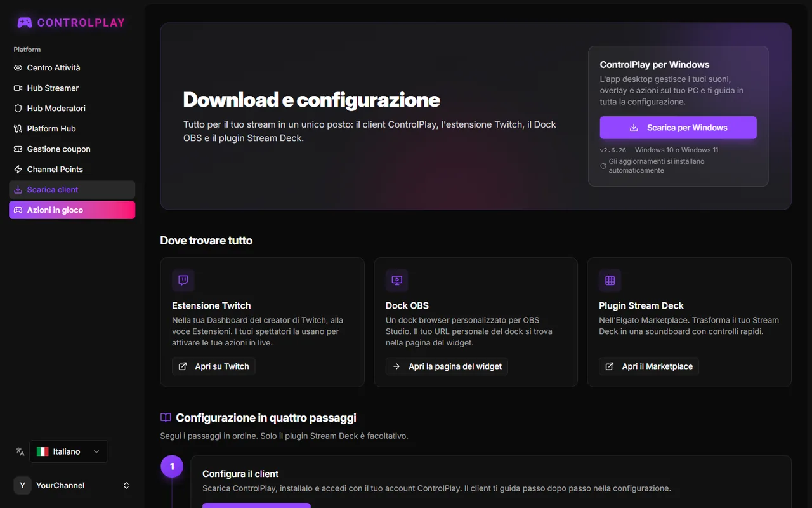812x508 pixels.
Task: Go to Hub Streamer
Action: point(72,88)
